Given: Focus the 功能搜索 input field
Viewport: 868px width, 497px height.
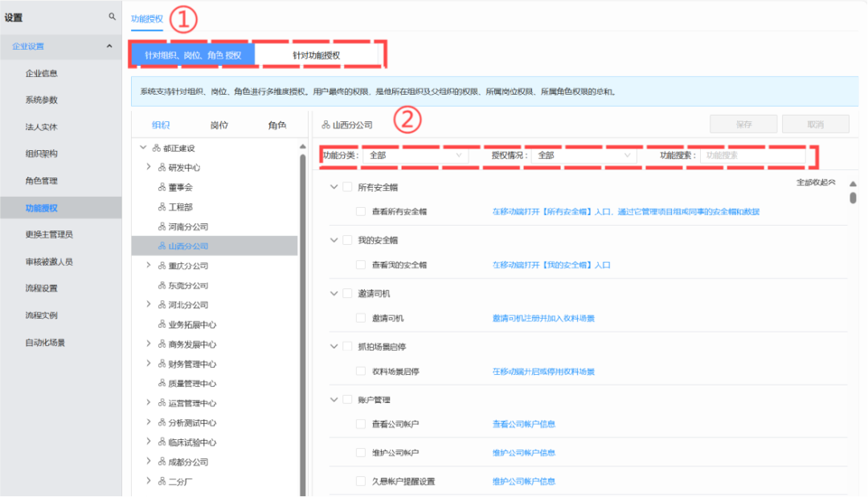Looking at the screenshot, I should coord(751,156).
